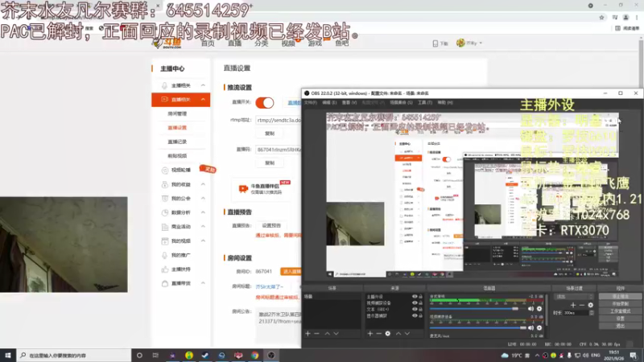Screen dimensions: 644x362
Task: Click the Douyu logo in the browser
Action: tap(168, 43)
